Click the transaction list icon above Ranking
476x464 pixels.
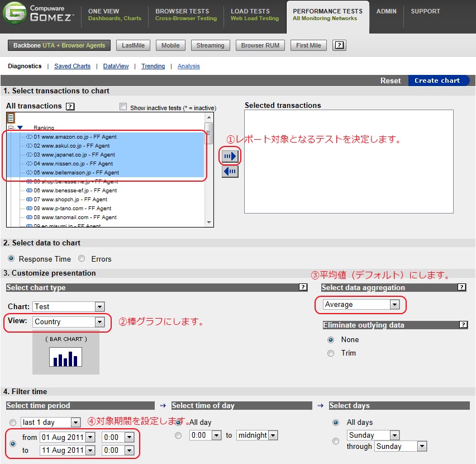click(x=11, y=118)
